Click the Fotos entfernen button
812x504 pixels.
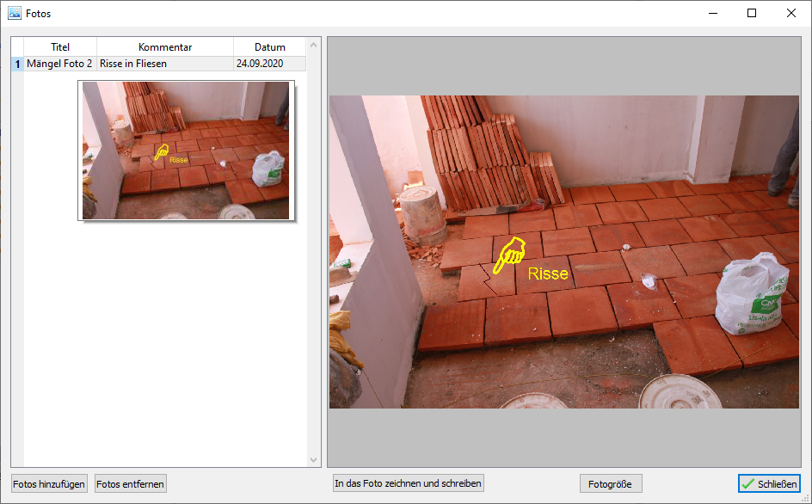pos(131,484)
